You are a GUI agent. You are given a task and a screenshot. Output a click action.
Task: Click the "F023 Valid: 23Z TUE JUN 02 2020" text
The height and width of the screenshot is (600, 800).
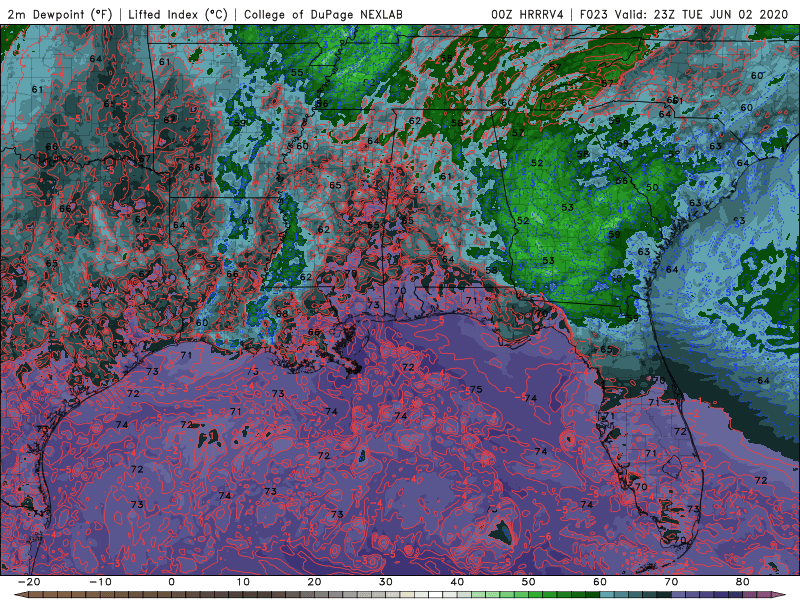[x=684, y=14]
